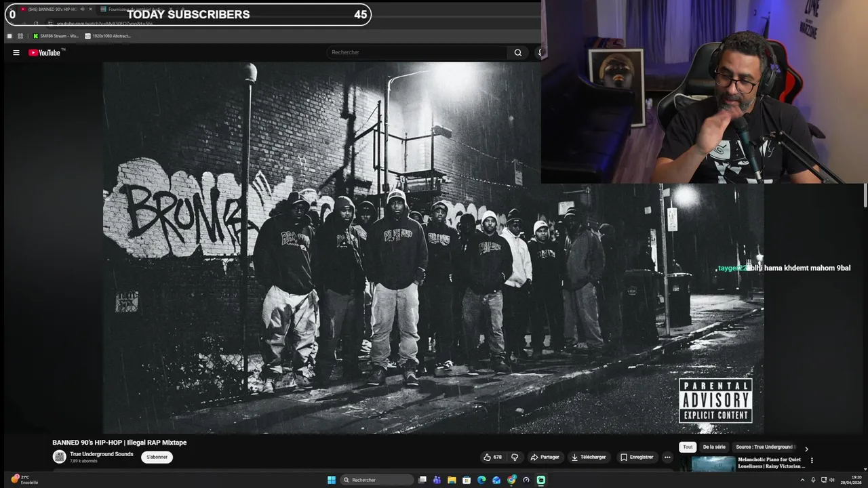Image resolution: width=868 pixels, height=488 pixels.
Task: Open options menu for Melancholic Piano video
Action: pyautogui.click(x=812, y=460)
